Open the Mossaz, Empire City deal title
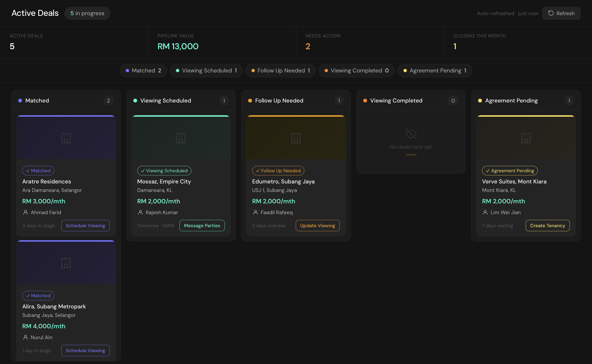Image resolution: width=592 pixels, height=364 pixels. pos(164,182)
